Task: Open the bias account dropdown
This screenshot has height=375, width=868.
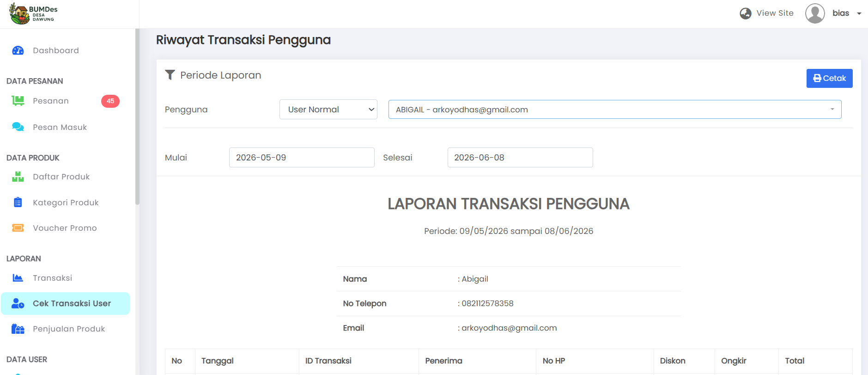Action: [x=846, y=13]
